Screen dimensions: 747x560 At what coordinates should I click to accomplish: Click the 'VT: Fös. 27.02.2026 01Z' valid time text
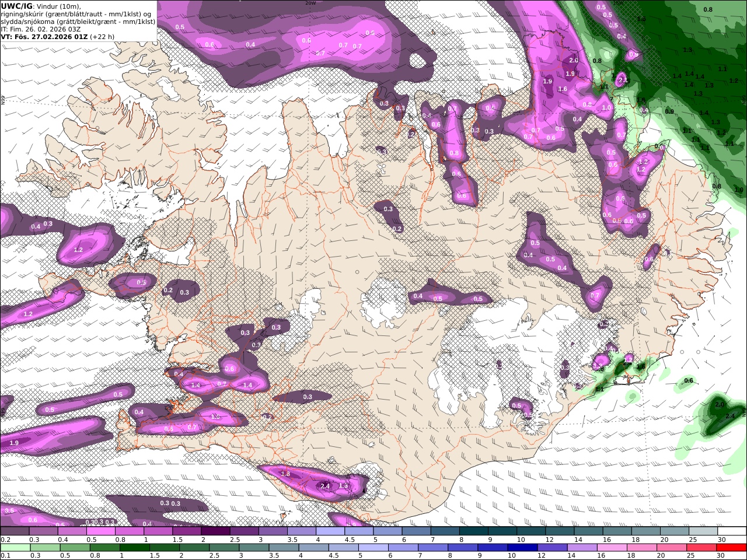click(44, 36)
